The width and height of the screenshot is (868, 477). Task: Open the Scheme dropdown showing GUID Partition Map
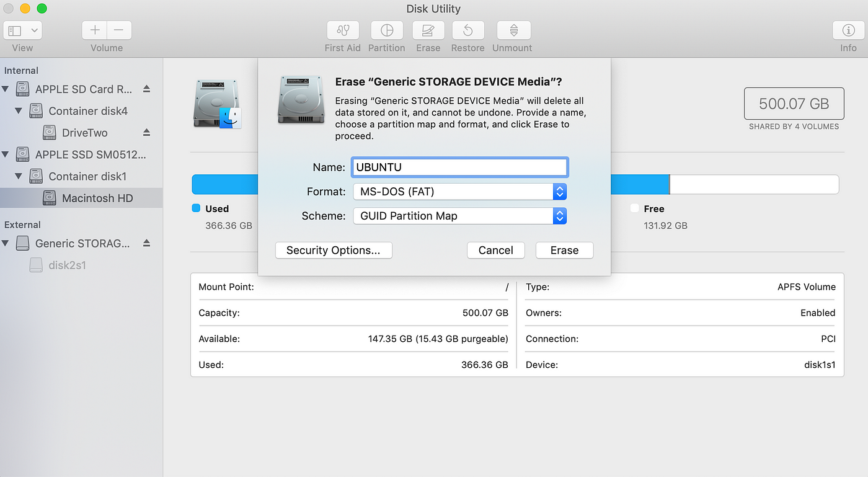459,216
